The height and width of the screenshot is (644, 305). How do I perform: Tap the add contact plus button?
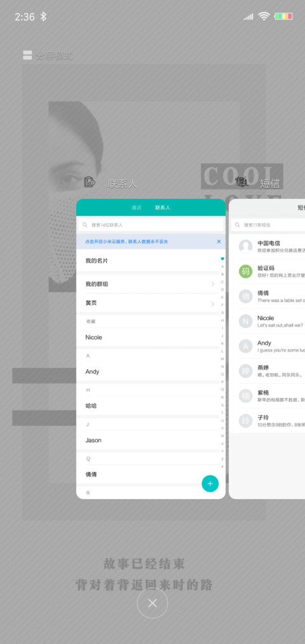(210, 483)
